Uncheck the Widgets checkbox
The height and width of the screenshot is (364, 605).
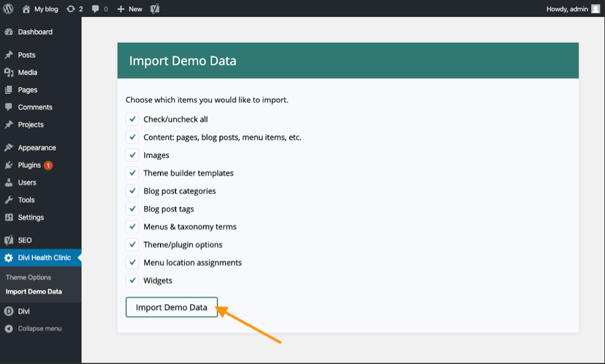132,280
